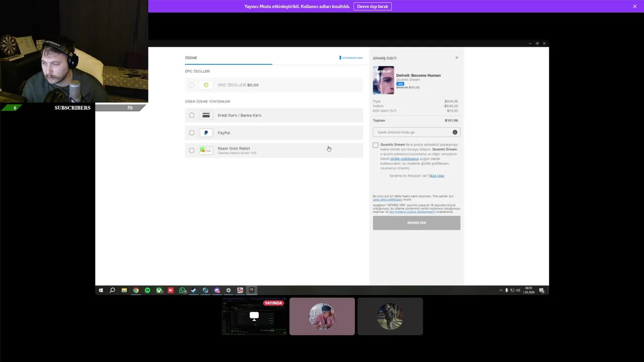The height and width of the screenshot is (362, 644).
Task: Click the user account link at top of checkout
Action: (x=351, y=58)
